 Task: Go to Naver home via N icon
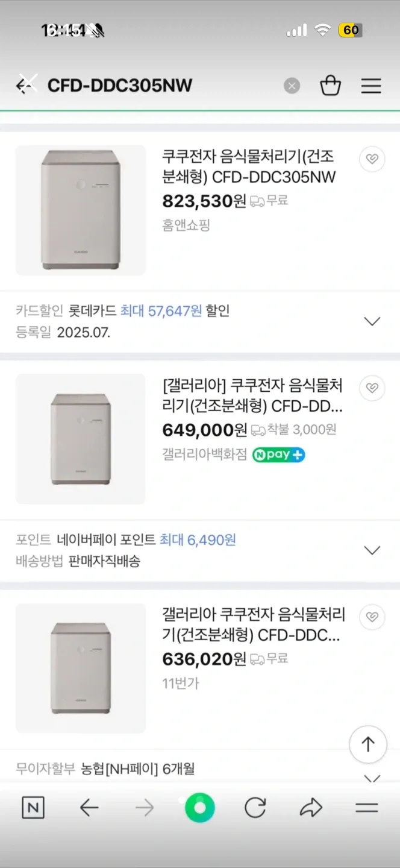coord(33,808)
